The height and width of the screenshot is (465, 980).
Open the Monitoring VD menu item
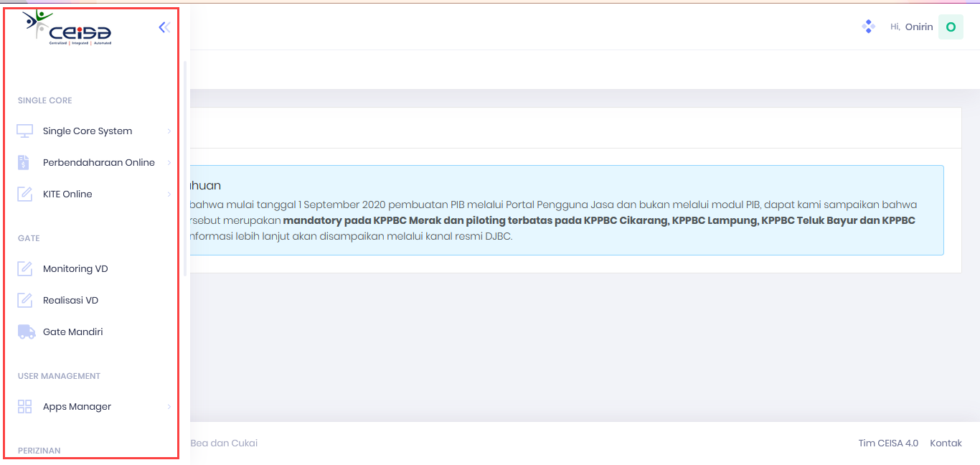pyautogui.click(x=75, y=269)
